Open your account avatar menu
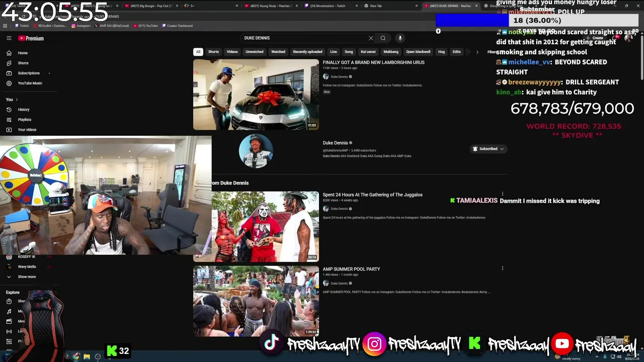This screenshot has height=362, width=644. point(628,38)
